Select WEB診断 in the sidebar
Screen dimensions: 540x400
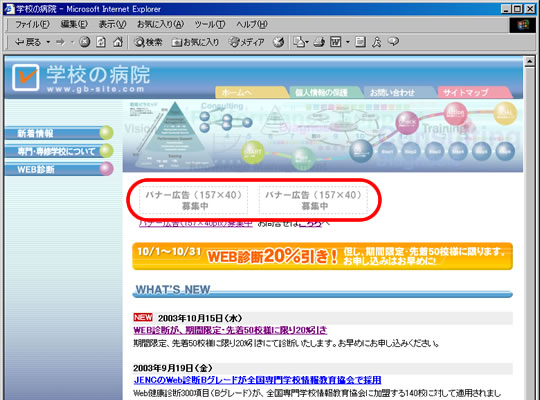click(x=59, y=169)
